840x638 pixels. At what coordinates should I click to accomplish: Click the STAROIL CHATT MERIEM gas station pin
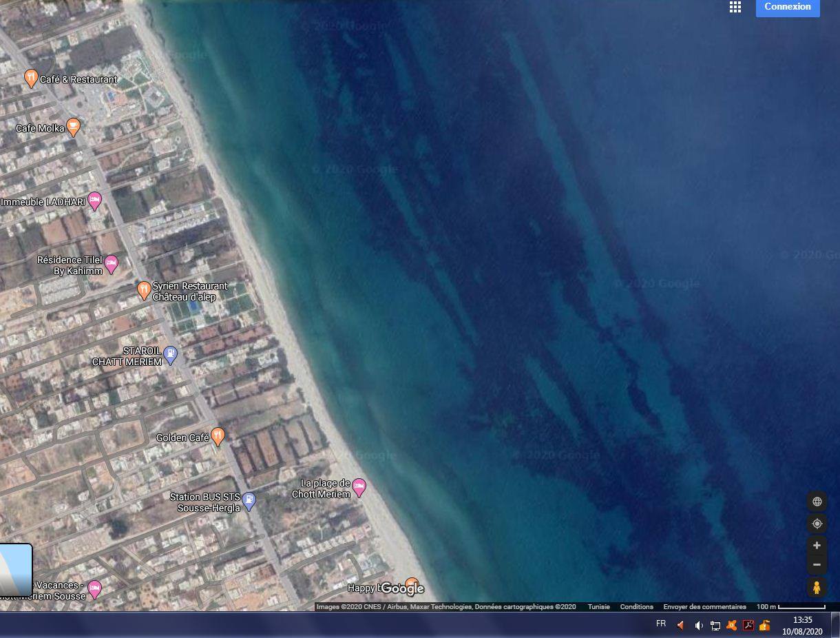click(x=171, y=355)
